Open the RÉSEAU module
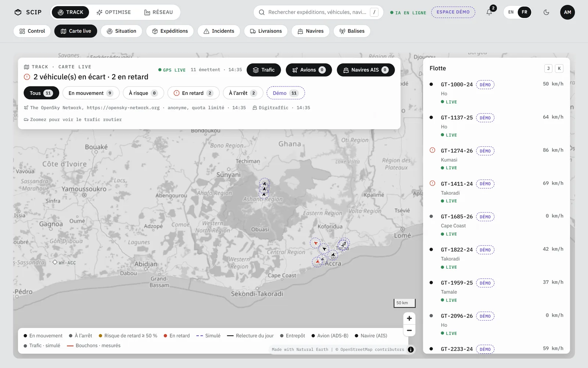588x368 pixels. 158,12
